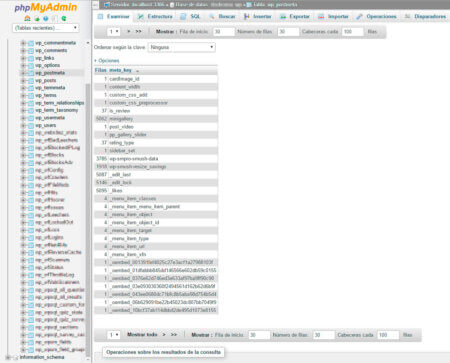This screenshot has height=363, width=450.
Task: Click the server icon in breadcrumb
Action: pyautogui.click(x=107, y=5)
